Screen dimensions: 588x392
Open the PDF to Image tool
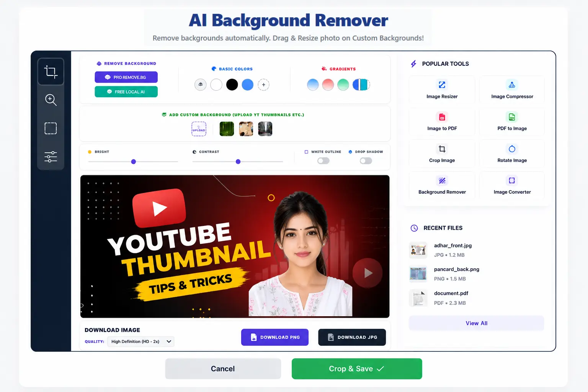point(512,122)
